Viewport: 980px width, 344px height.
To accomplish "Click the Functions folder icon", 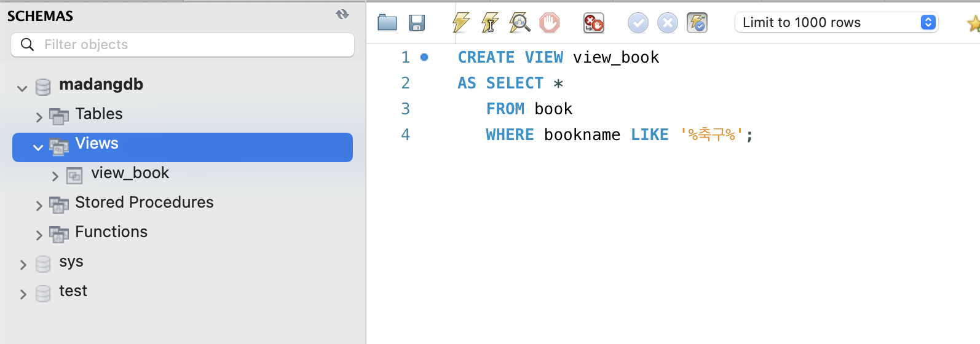I will (x=59, y=234).
